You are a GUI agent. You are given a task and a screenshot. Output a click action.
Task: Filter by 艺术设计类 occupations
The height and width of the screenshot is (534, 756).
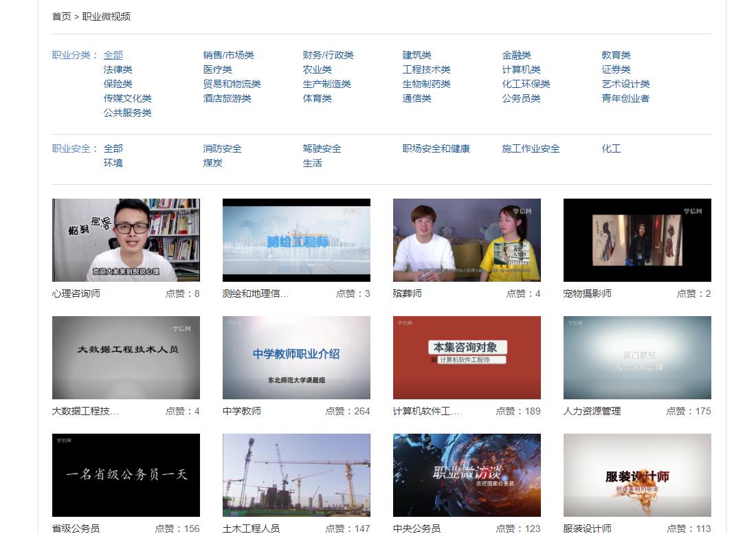(x=623, y=84)
